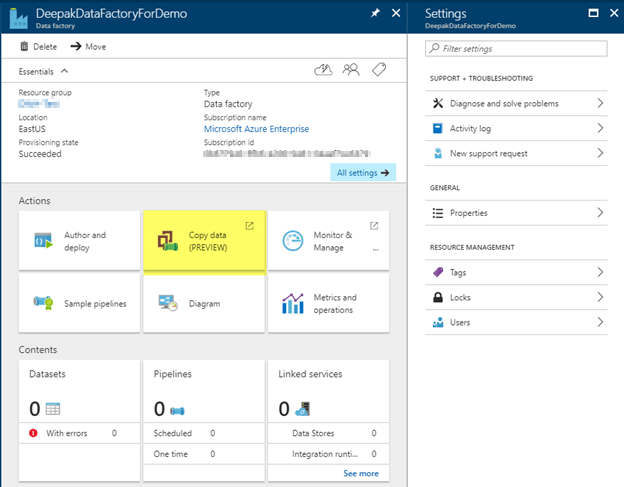Click external link icon on Copy data tile
The image size is (624, 487).
point(250,226)
